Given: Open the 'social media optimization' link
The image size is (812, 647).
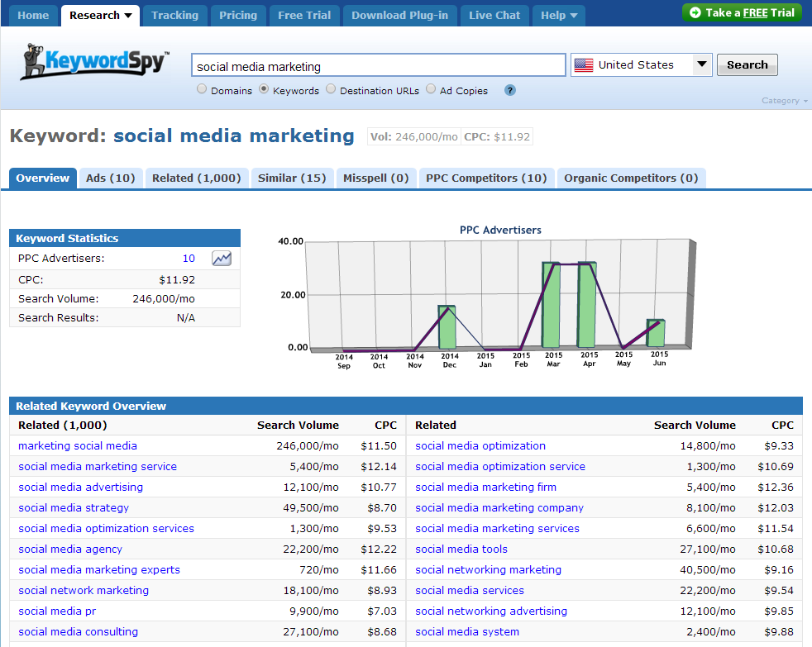Looking at the screenshot, I should (480, 445).
